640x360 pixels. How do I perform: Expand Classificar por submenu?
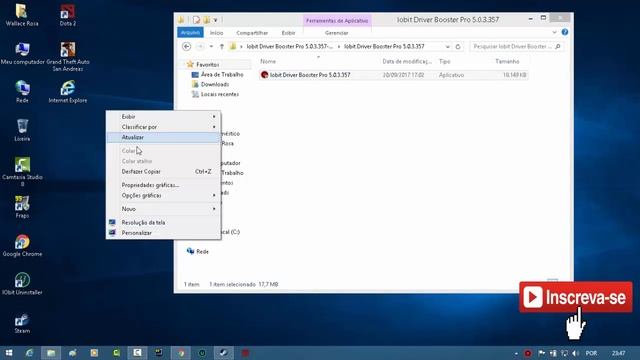(x=163, y=127)
